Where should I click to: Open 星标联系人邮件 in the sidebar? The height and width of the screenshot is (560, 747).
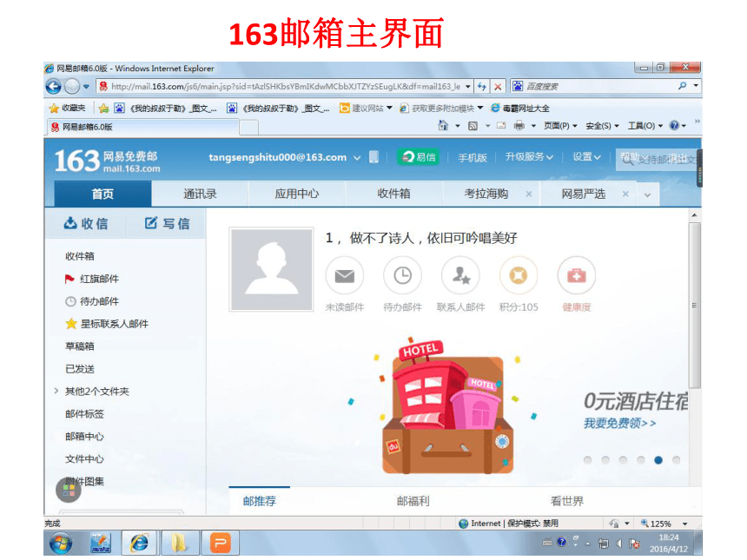point(107,324)
